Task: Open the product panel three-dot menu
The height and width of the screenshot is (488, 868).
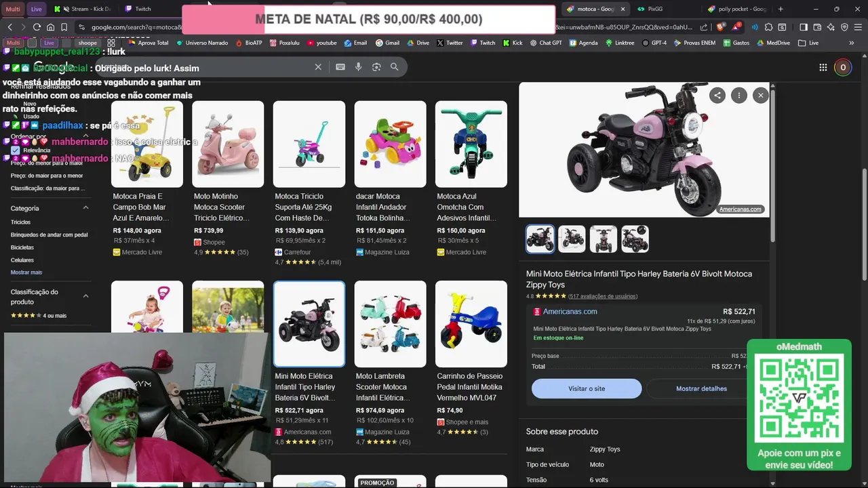Action: pos(739,96)
